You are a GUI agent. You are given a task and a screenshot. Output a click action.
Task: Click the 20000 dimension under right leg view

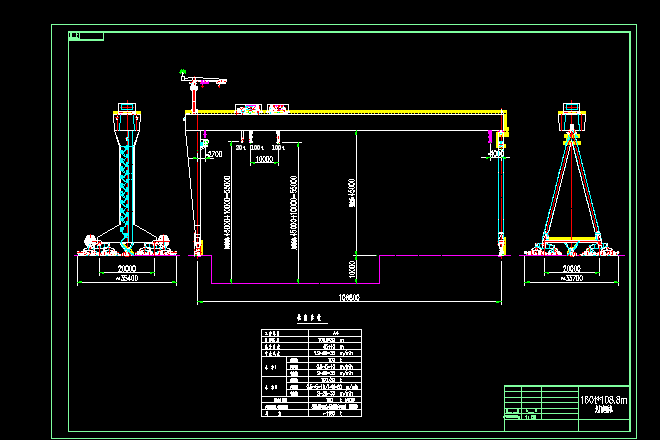pyautogui.click(x=572, y=268)
